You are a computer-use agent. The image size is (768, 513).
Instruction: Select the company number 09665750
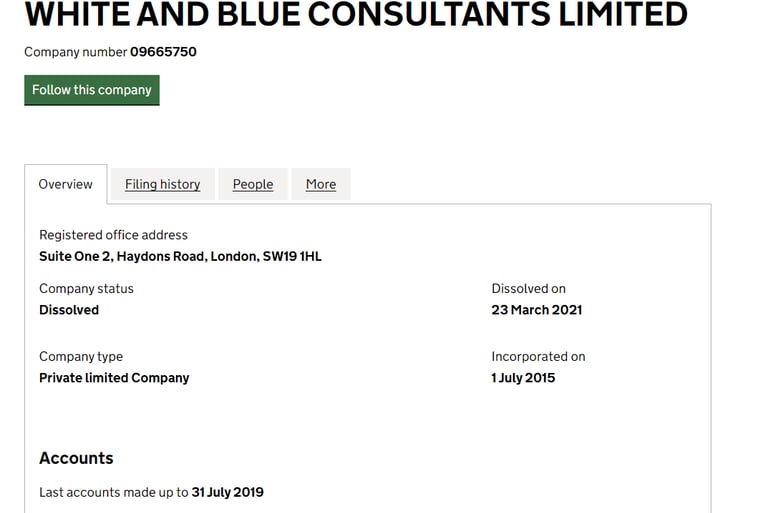[x=163, y=52]
